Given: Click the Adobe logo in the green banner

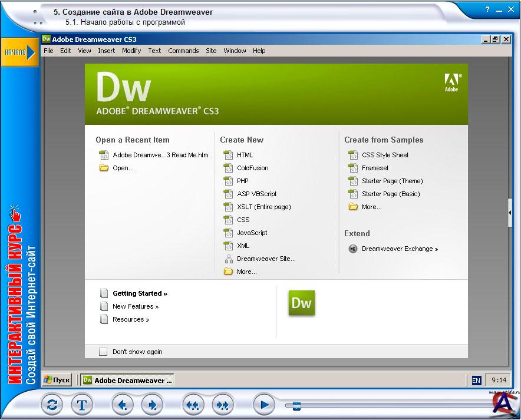Looking at the screenshot, I should tap(453, 82).
